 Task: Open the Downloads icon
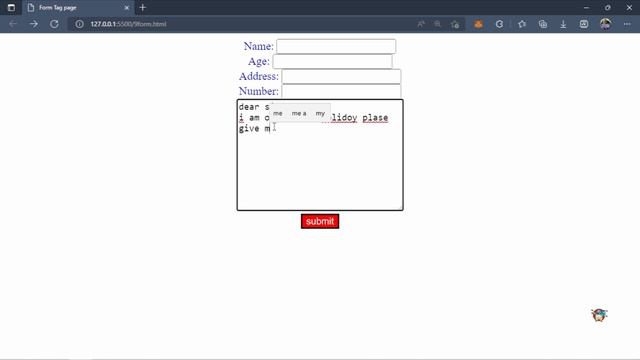point(563,24)
